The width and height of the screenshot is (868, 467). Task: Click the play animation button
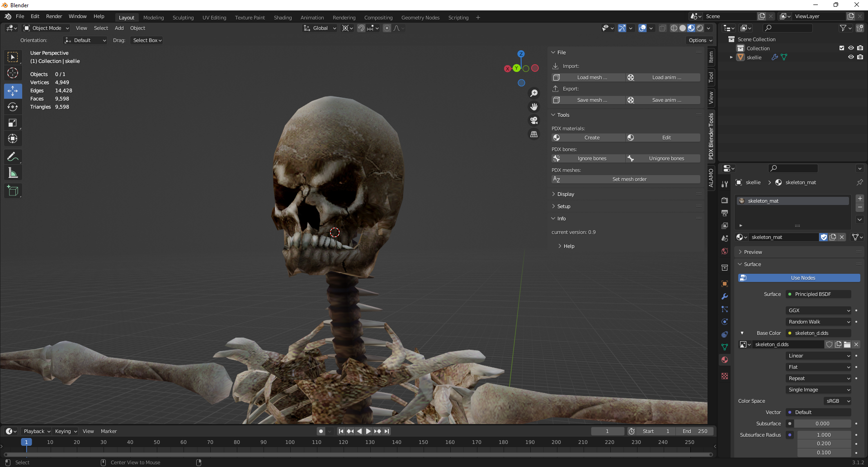368,431
